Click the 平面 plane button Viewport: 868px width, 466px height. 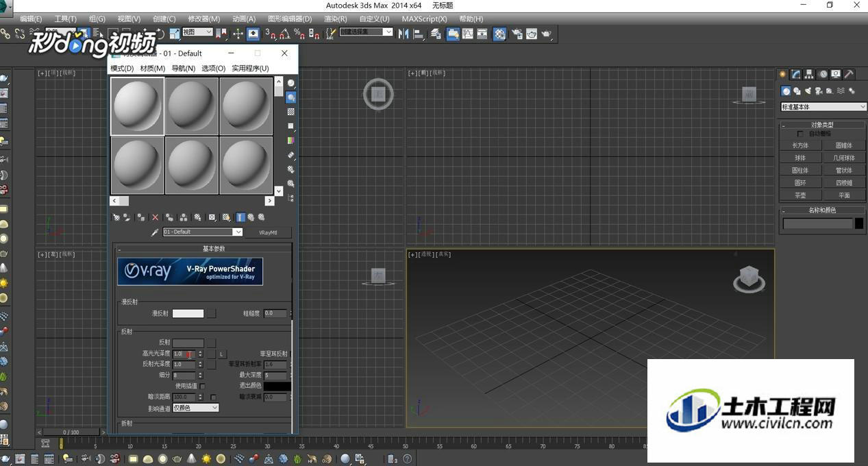pos(844,195)
